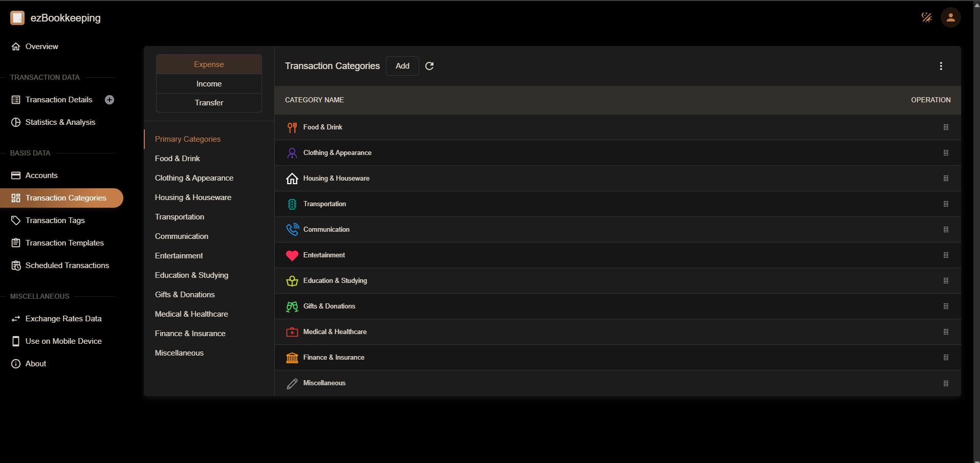This screenshot has height=463, width=980.
Task: Click the Entertainment heart icon
Action: pyautogui.click(x=292, y=255)
